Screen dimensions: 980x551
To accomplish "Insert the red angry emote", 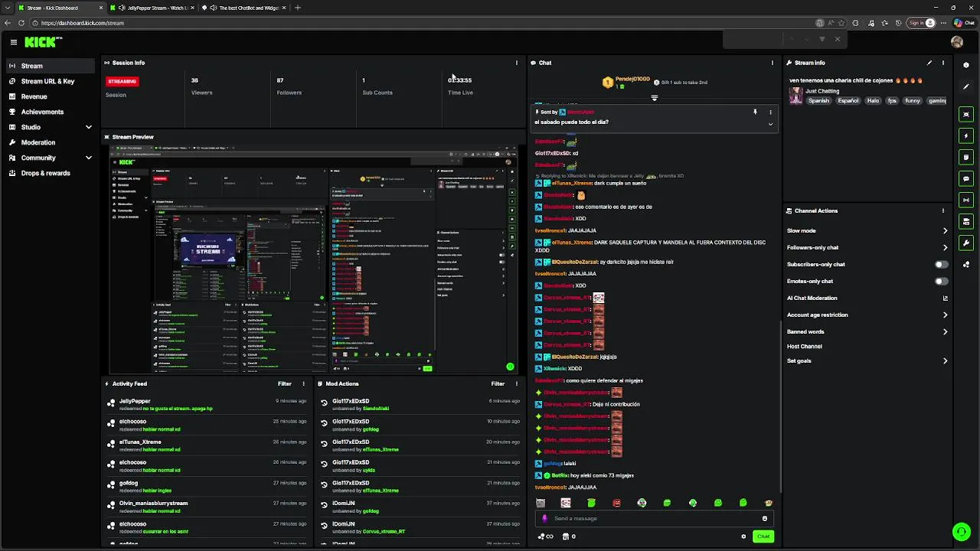I will 616,503.
